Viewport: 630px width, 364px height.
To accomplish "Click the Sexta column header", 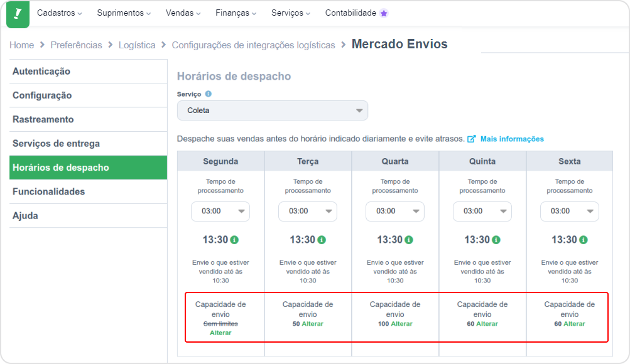I will pyautogui.click(x=569, y=161).
